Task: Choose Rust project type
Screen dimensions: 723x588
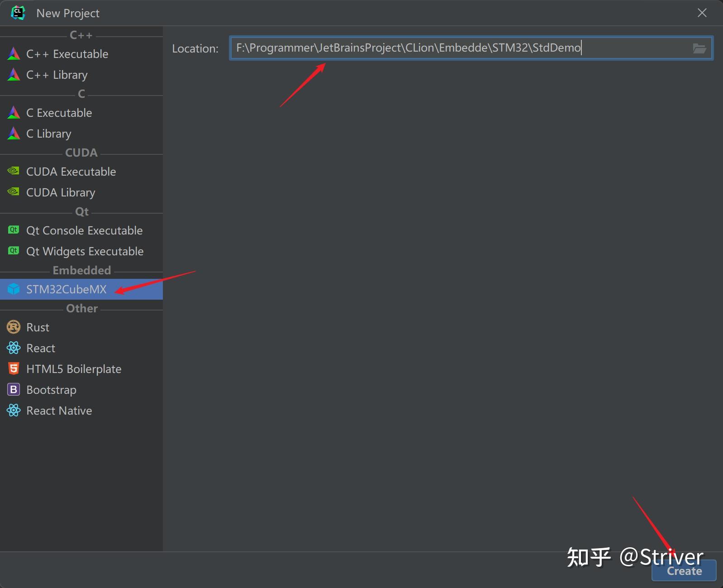Action: click(81, 327)
